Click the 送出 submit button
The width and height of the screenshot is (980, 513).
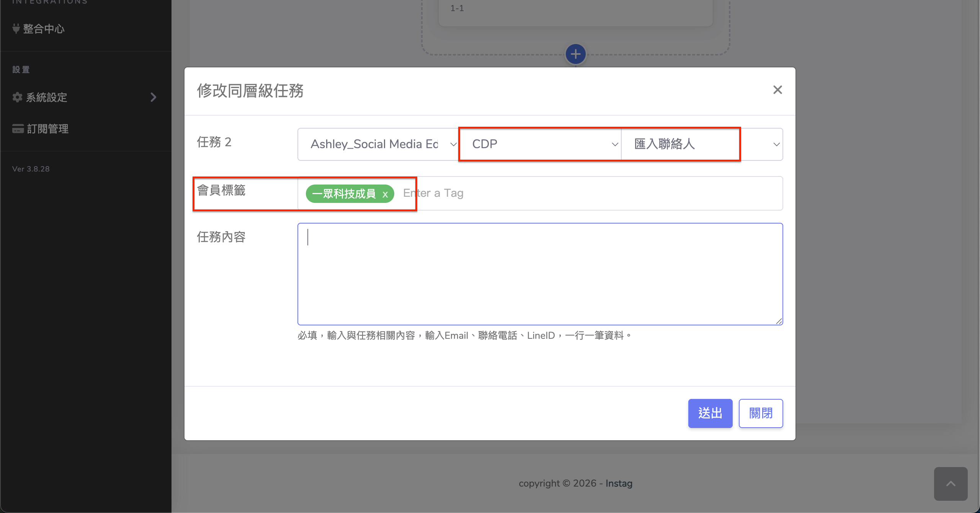coord(710,413)
